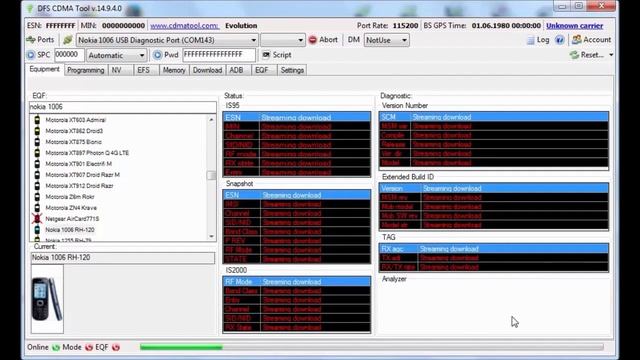Click the phone icon of Motorola XT603 Admiral
The image size is (640, 360).
[x=37, y=120]
